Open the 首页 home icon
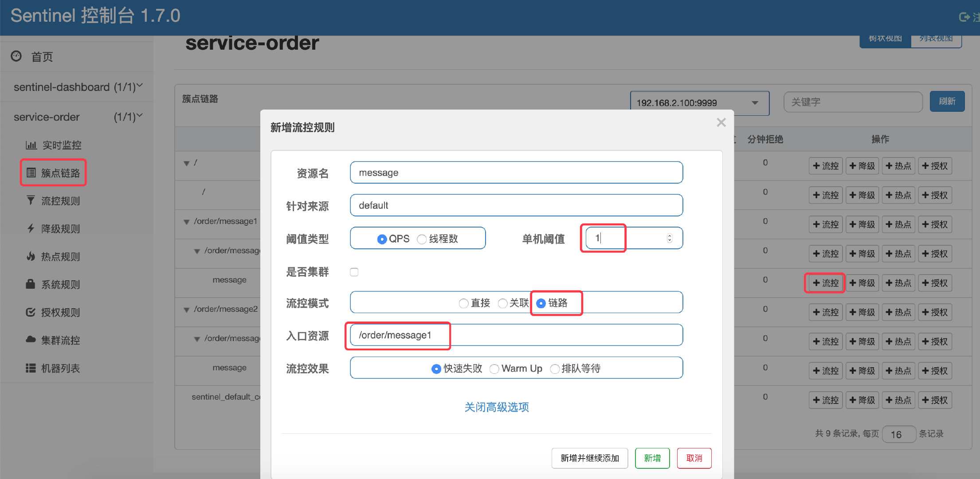 [16, 56]
